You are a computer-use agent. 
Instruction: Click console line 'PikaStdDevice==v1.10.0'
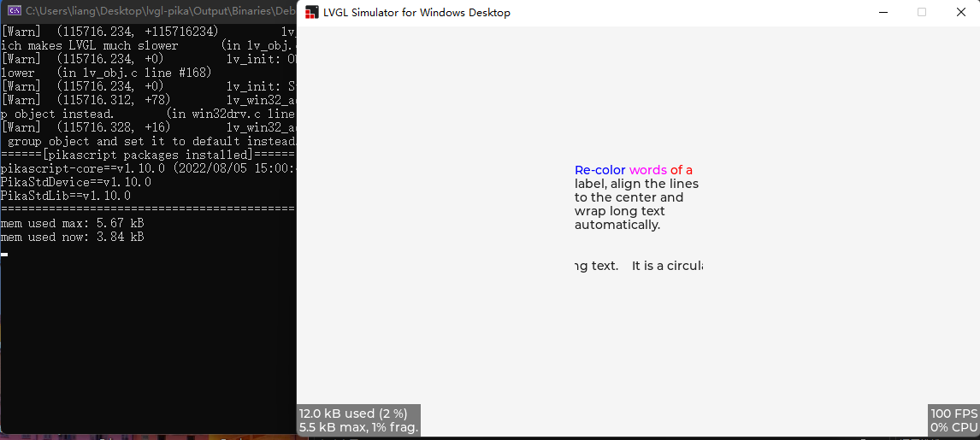75,182
